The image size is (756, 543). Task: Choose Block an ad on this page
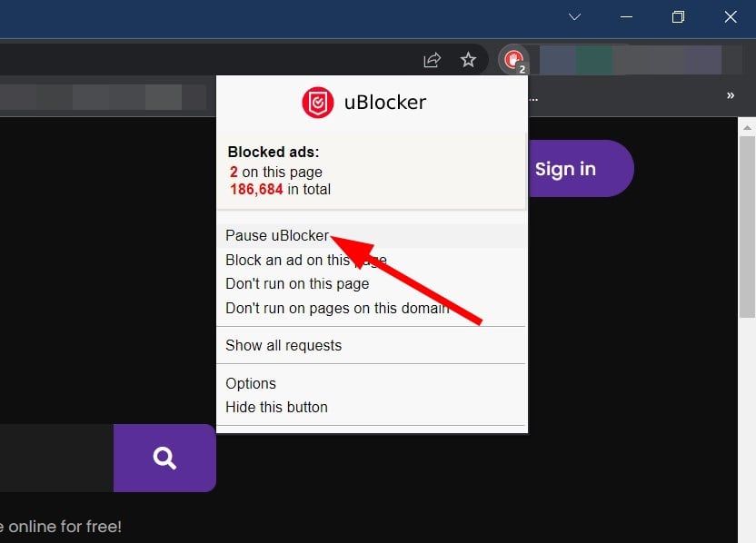tap(371, 261)
